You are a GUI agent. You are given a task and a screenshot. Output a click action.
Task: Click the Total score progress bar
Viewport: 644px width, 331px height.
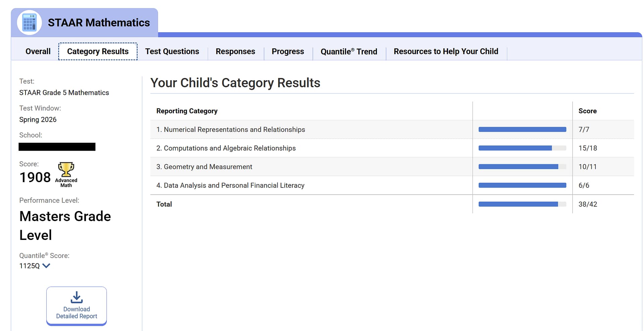pos(522,204)
